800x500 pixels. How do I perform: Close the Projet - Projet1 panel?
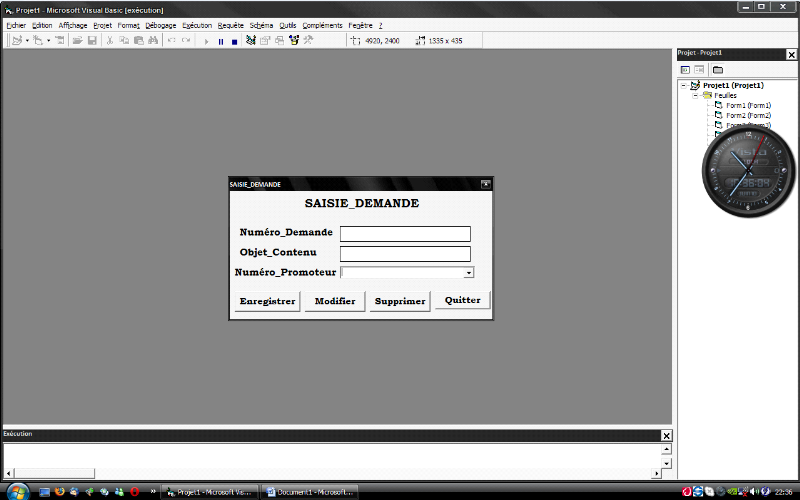(x=791, y=54)
